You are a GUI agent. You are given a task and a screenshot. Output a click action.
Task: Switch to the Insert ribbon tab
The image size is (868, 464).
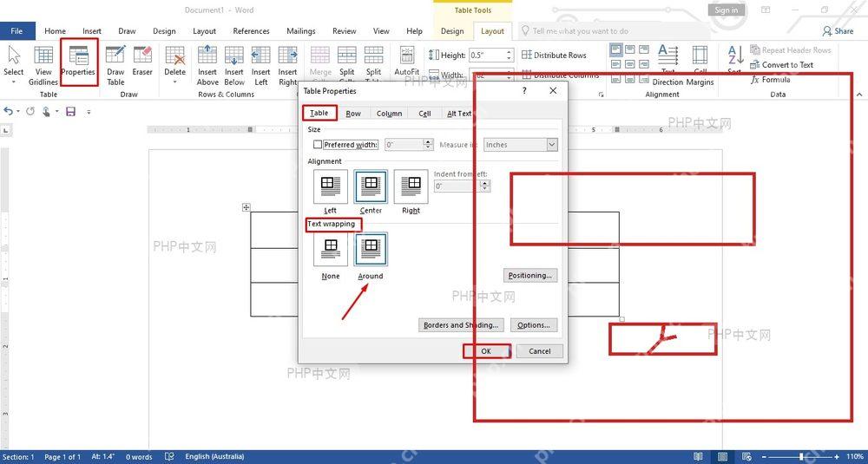point(92,31)
